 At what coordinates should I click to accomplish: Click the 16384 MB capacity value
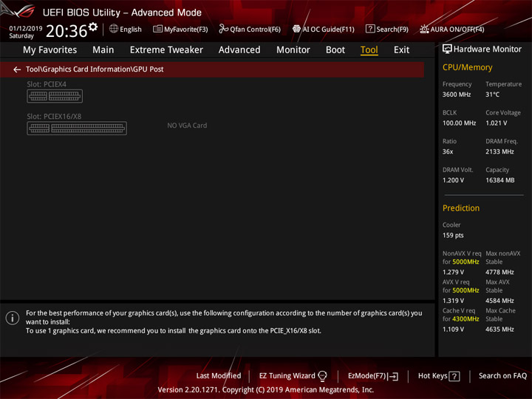pyautogui.click(x=499, y=180)
